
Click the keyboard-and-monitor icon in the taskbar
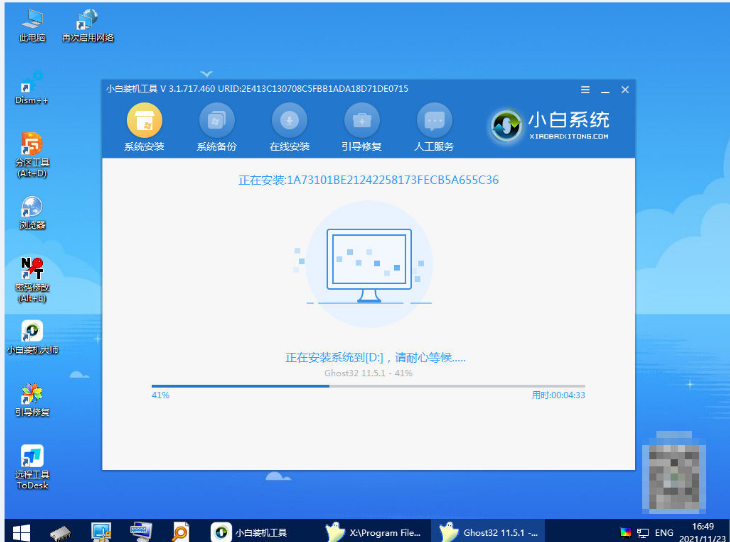coord(141,532)
